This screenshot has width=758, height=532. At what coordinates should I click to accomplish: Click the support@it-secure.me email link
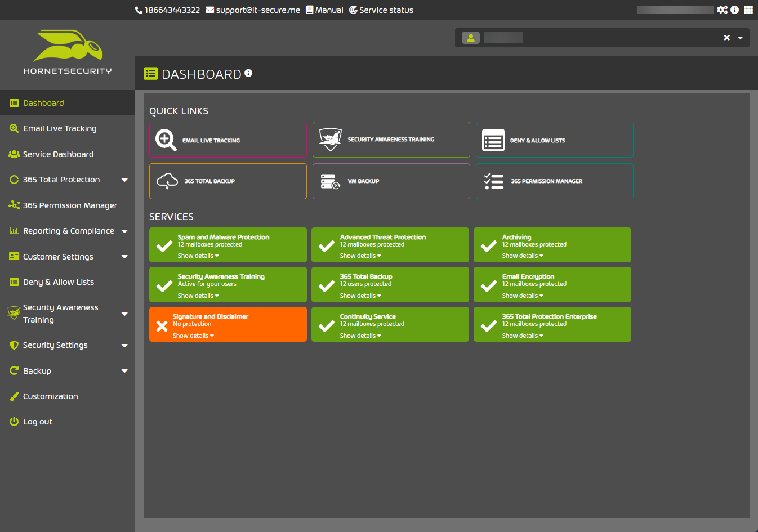click(x=253, y=10)
